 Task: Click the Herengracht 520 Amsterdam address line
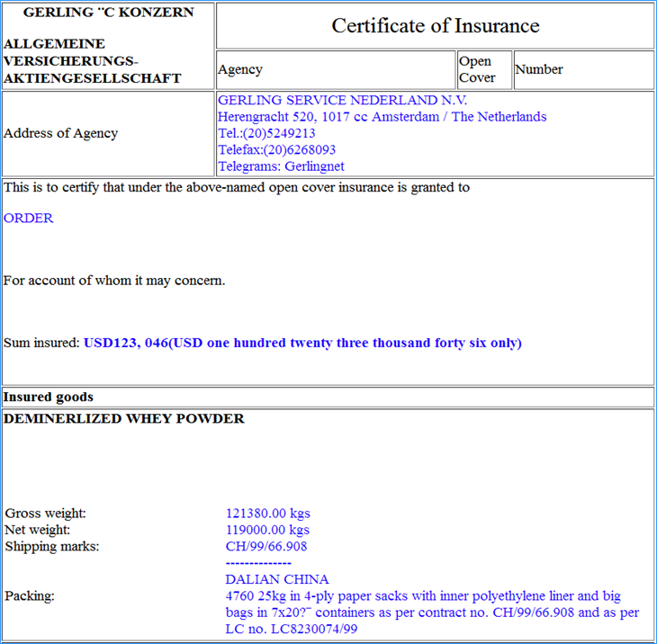tap(382, 116)
